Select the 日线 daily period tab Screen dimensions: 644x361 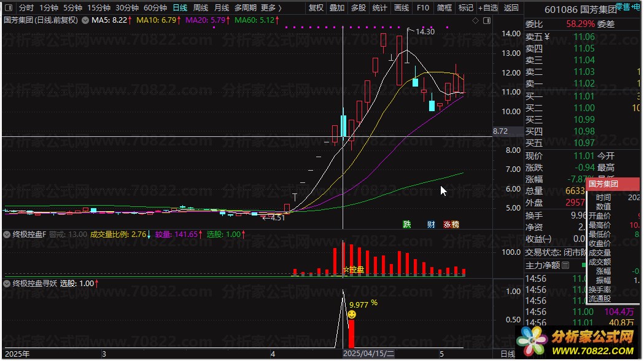(180, 8)
